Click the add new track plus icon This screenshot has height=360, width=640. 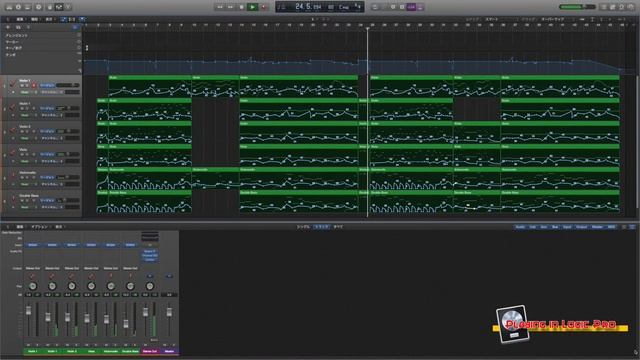coord(8,27)
